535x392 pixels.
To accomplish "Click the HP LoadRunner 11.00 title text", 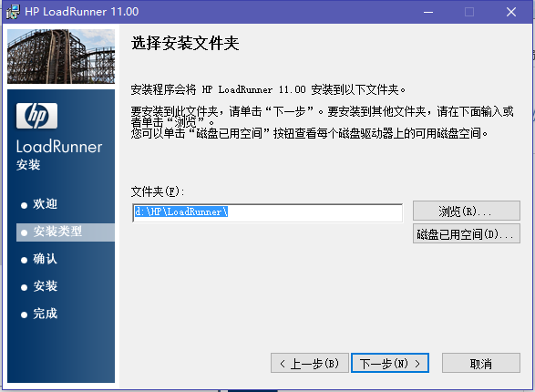I will click(x=82, y=12).
